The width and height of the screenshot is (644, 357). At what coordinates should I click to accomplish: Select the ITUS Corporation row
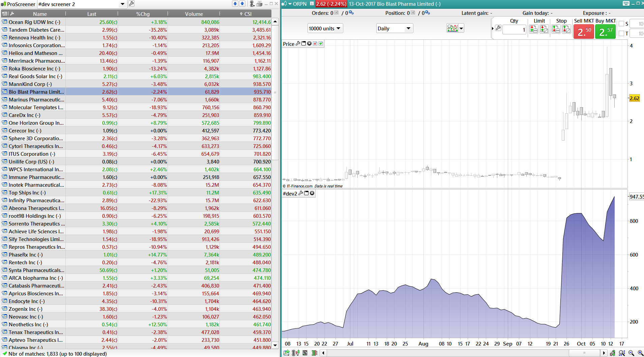tap(136, 154)
